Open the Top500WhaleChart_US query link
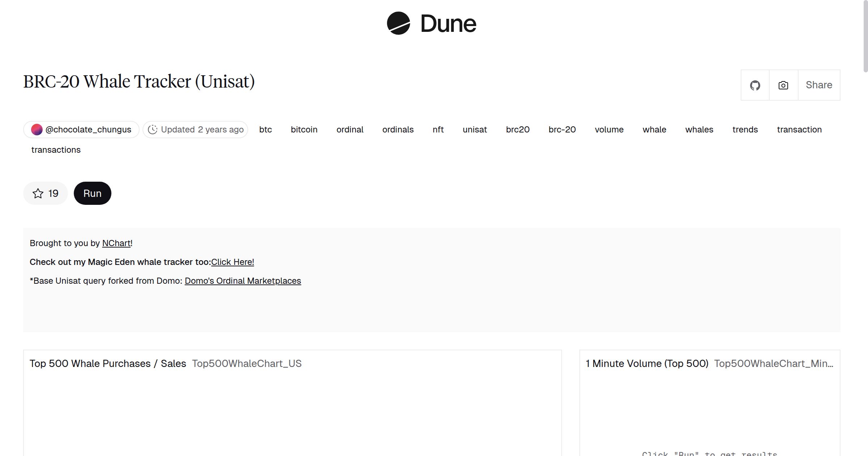 point(247,363)
